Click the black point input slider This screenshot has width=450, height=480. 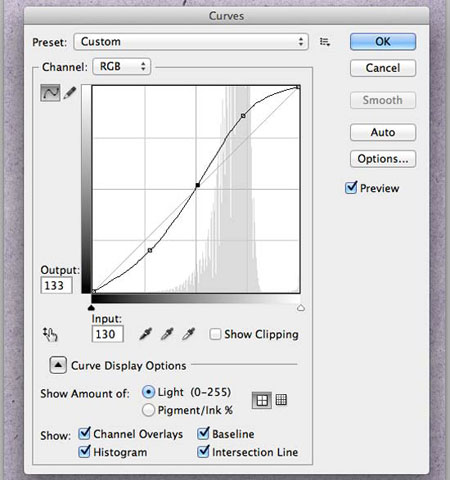point(91,307)
